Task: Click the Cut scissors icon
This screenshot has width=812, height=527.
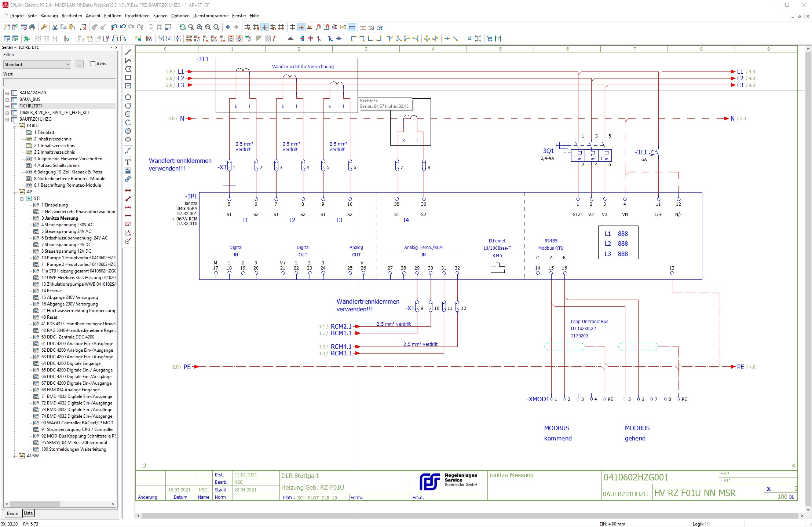Action: tap(55, 27)
